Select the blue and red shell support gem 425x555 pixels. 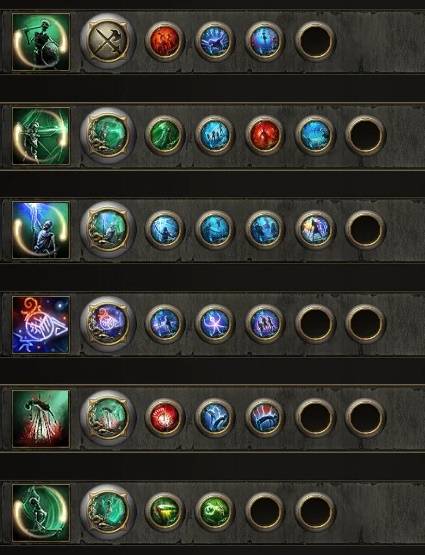(x=265, y=418)
